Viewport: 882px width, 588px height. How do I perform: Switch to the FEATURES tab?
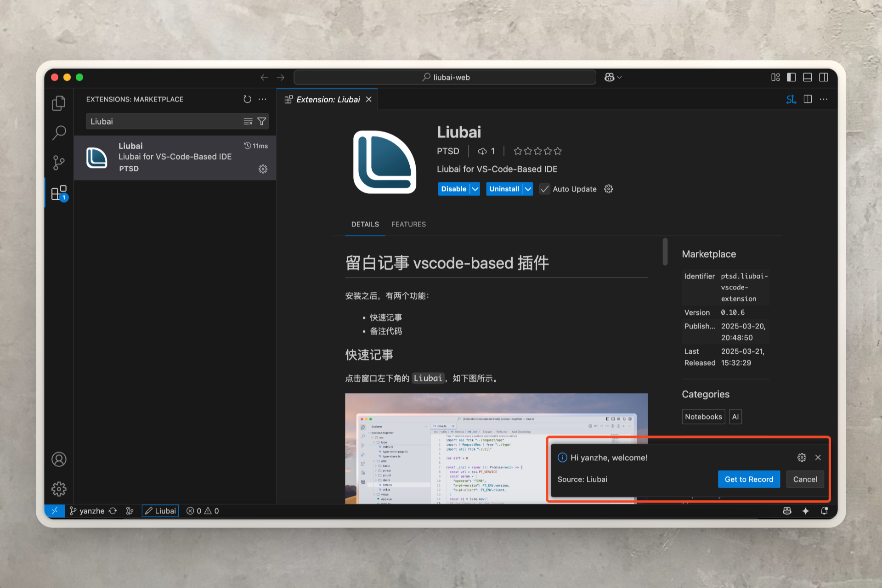408,224
